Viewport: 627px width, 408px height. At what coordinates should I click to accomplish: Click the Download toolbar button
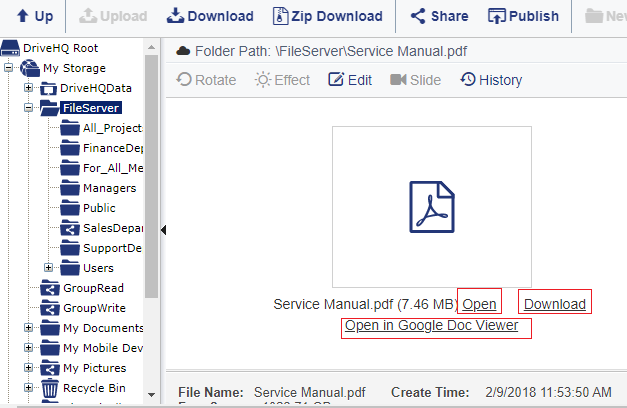[x=210, y=16]
